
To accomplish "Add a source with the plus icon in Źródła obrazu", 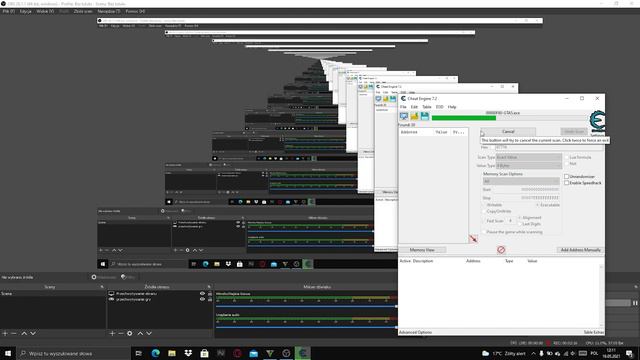I will (x=112, y=333).
